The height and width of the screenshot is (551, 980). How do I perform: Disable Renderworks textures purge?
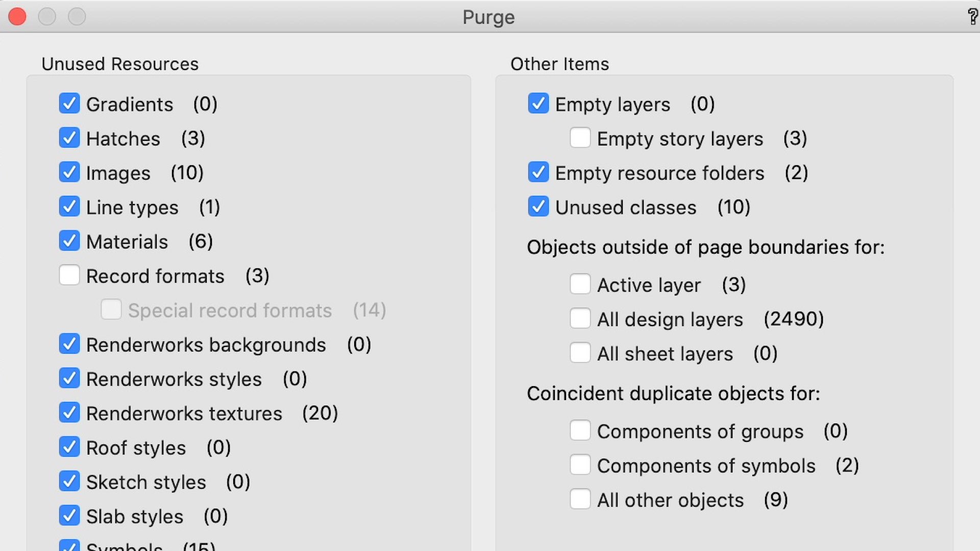click(x=69, y=413)
